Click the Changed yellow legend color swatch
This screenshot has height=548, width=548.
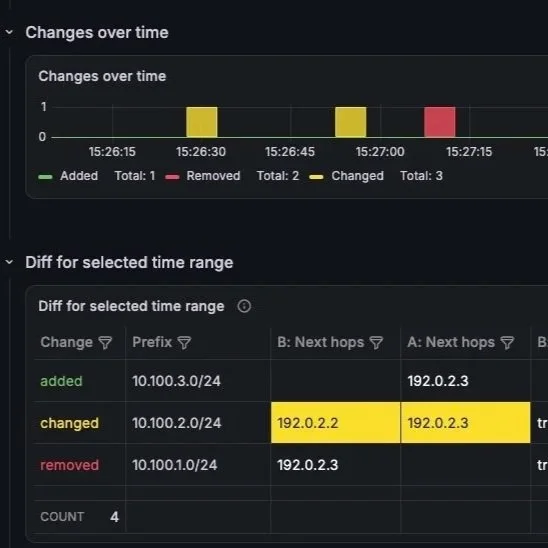[x=316, y=177]
